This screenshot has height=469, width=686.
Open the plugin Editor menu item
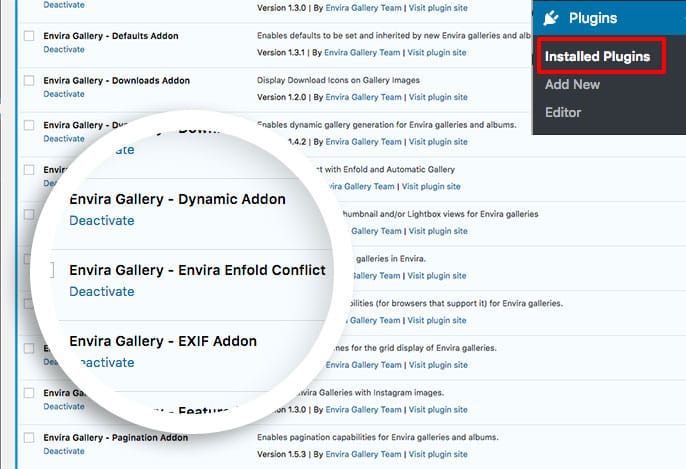tap(563, 112)
